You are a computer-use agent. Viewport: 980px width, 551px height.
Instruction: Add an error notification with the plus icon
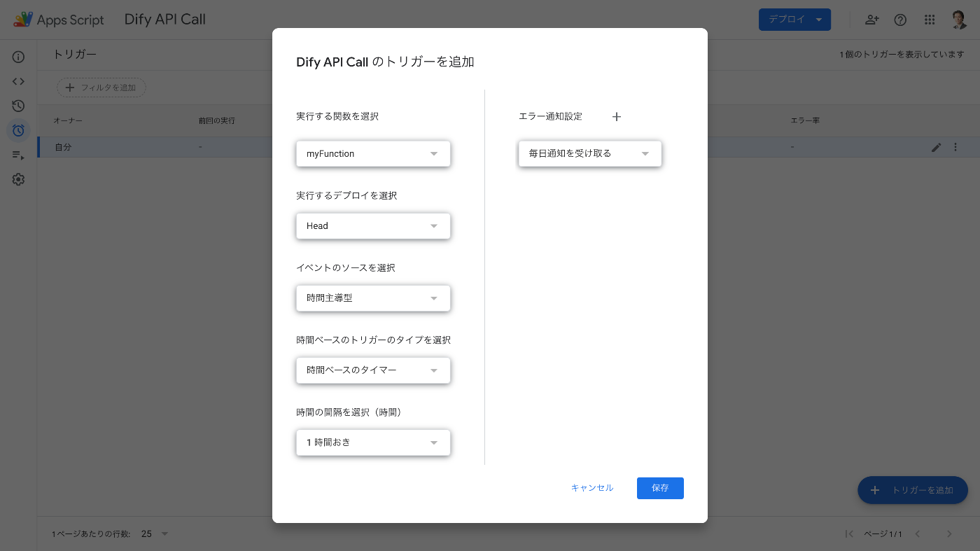point(616,116)
